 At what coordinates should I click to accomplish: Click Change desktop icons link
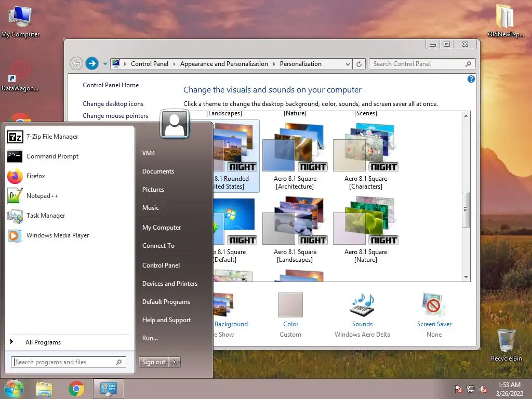click(x=113, y=104)
